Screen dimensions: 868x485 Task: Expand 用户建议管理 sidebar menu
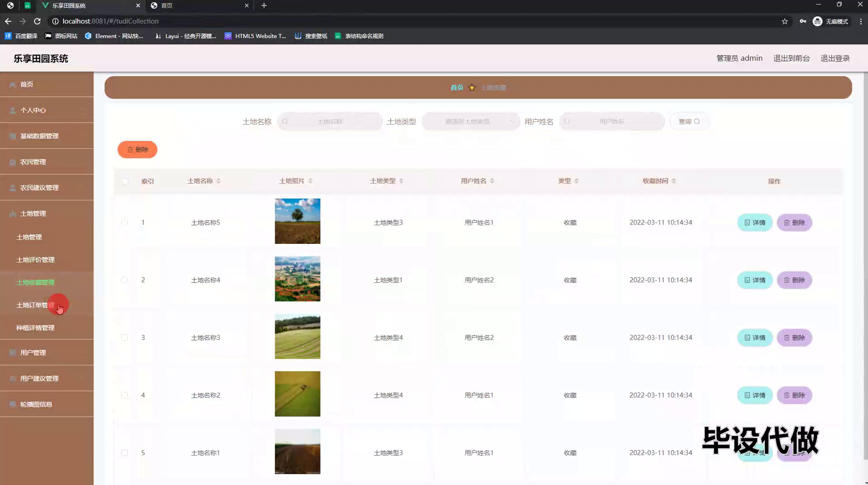tap(47, 378)
